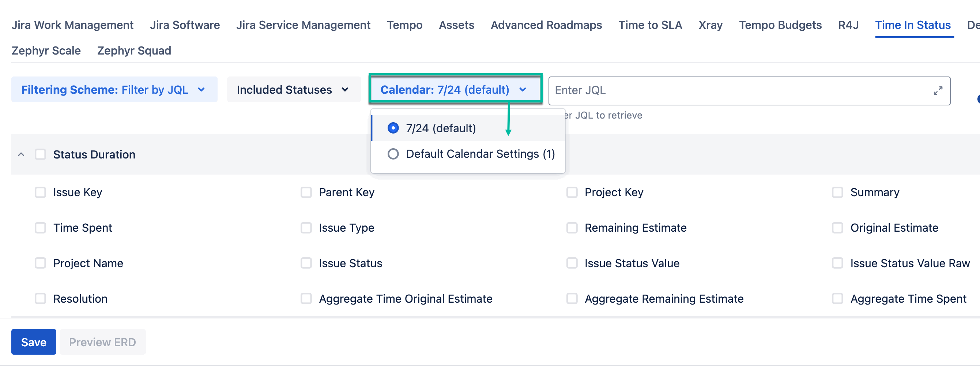Expand the JQL field to fullscreen
980x366 pixels.
point(938,90)
